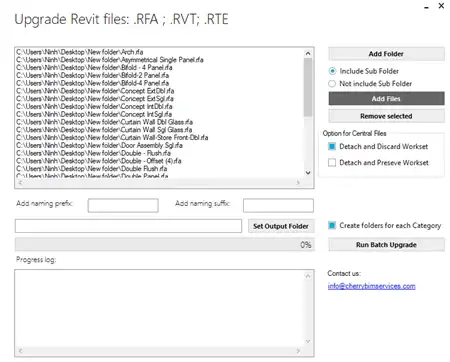Select the Arch.rfa file entry
This screenshot has height=362, width=450.
coord(80,52)
